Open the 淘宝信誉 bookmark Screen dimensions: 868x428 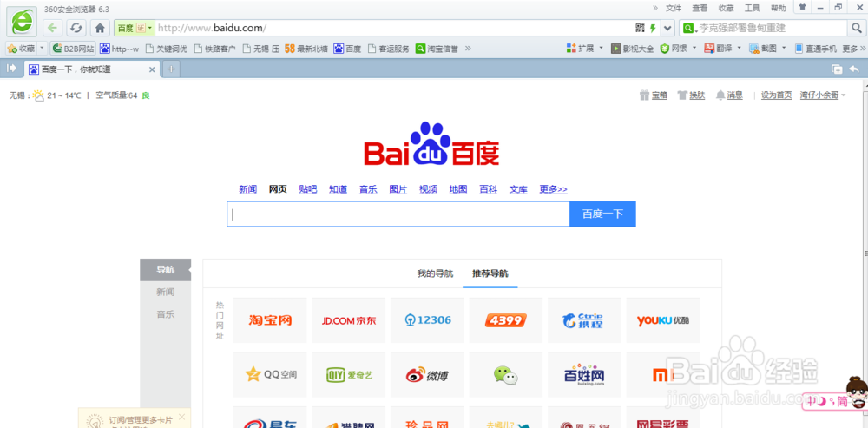click(x=437, y=49)
